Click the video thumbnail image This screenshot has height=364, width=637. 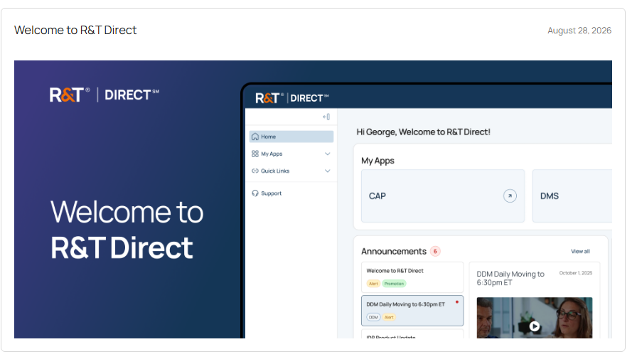pos(535,318)
